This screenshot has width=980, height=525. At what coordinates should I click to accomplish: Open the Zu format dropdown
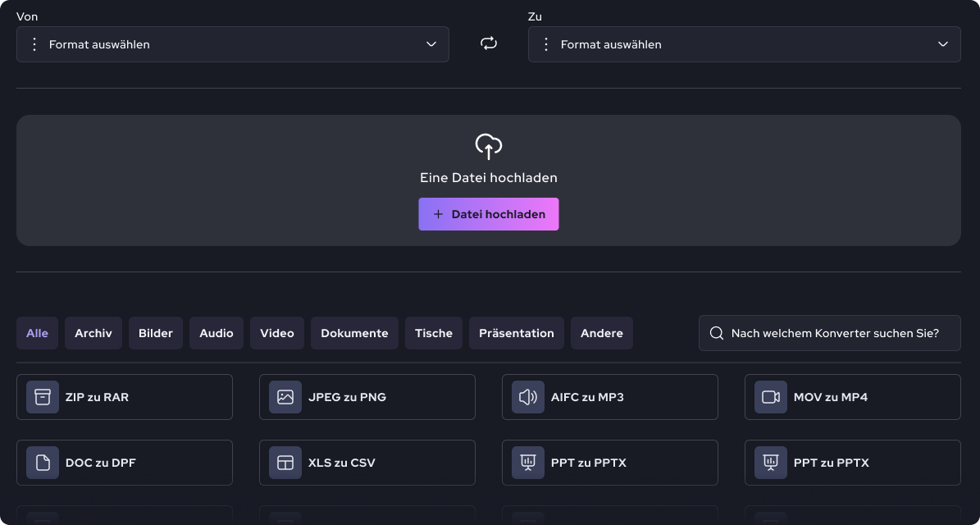click(744, 44)
